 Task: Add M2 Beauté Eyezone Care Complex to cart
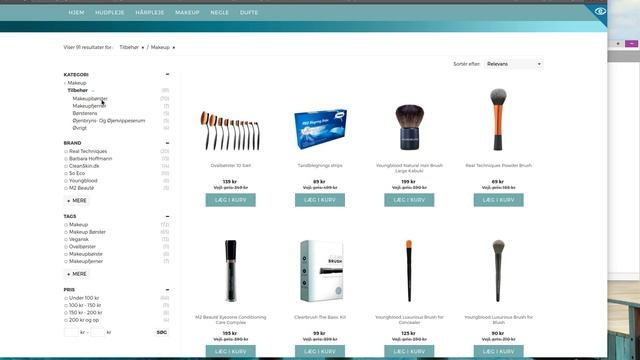(x=231, y=351)
